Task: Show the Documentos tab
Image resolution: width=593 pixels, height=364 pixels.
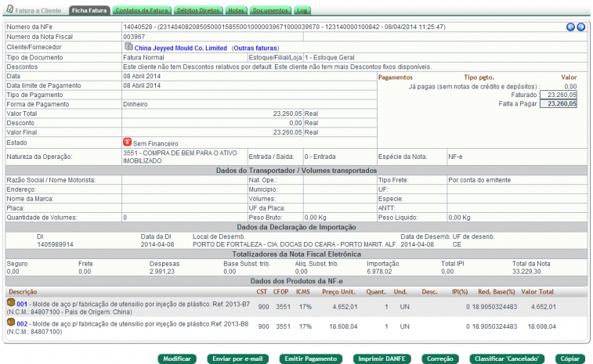Action: tap(270, 11)
